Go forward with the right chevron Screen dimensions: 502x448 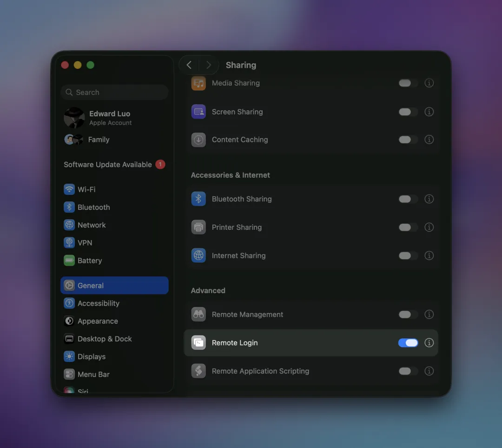(208, 65)
